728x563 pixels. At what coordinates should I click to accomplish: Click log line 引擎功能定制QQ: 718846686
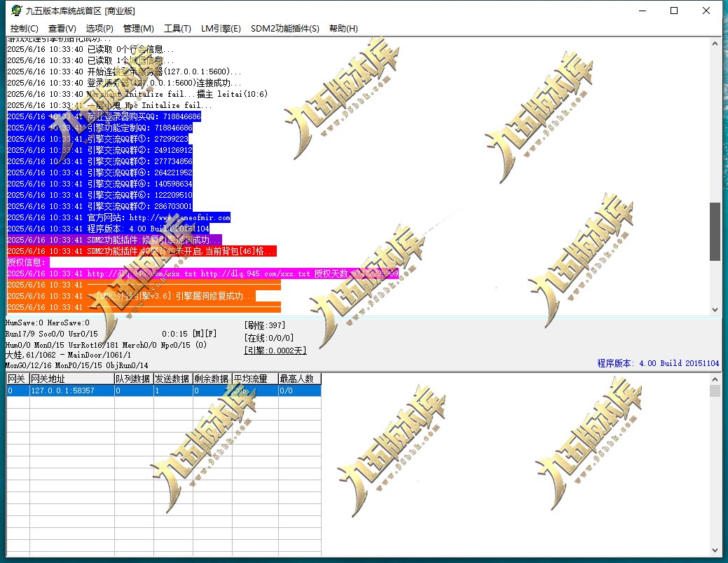click(99, 128)
